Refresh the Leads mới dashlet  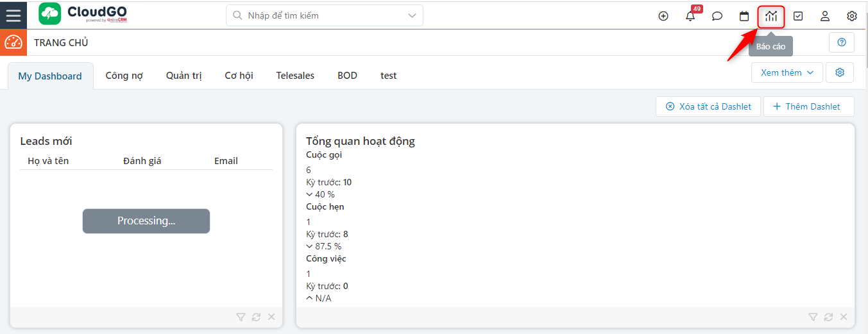pos(256,317)
